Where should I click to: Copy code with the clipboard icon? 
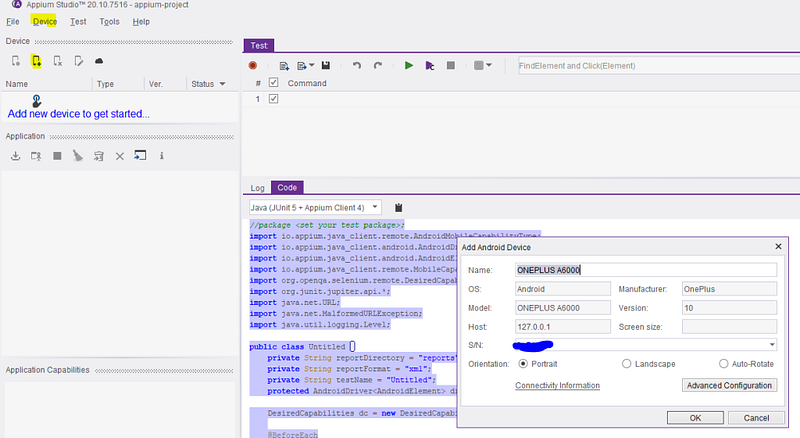[x=398, y=207]
